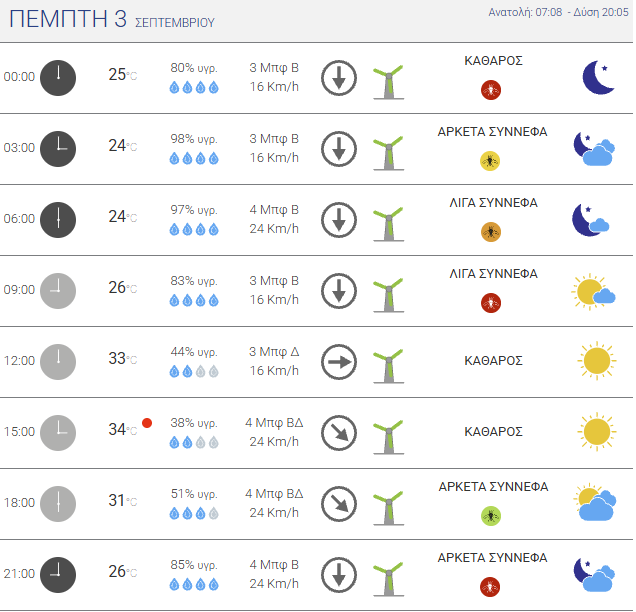Click the green mosquito icon at 18:00

(491, 516)
